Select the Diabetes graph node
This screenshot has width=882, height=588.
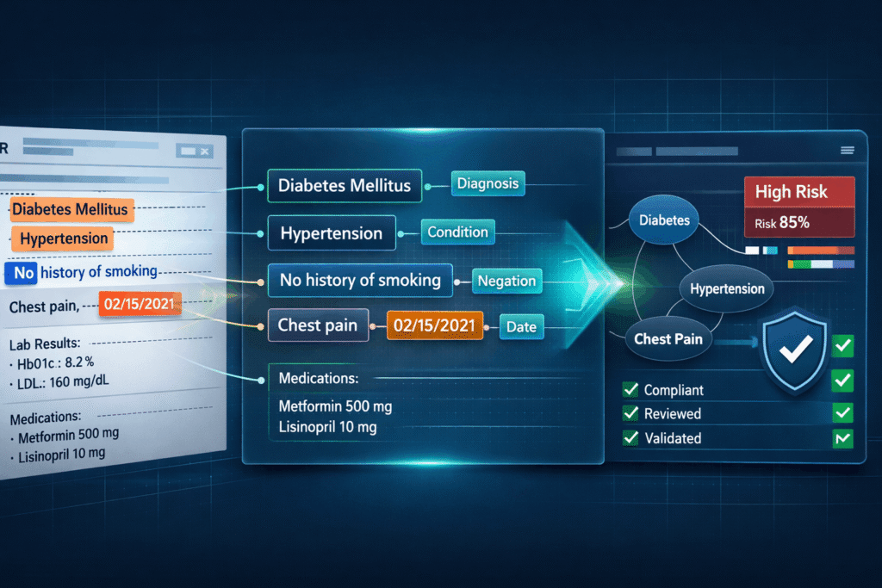(x=664, y=220)
